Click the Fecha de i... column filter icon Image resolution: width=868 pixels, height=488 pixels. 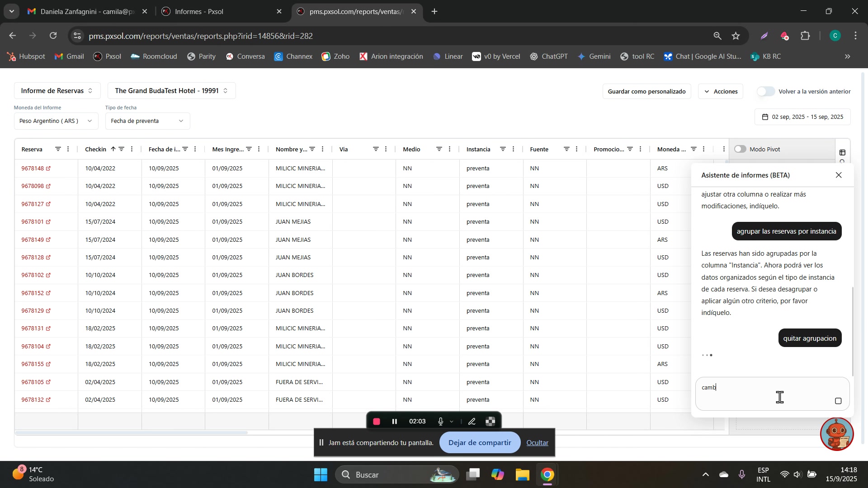tap(185, 149)
